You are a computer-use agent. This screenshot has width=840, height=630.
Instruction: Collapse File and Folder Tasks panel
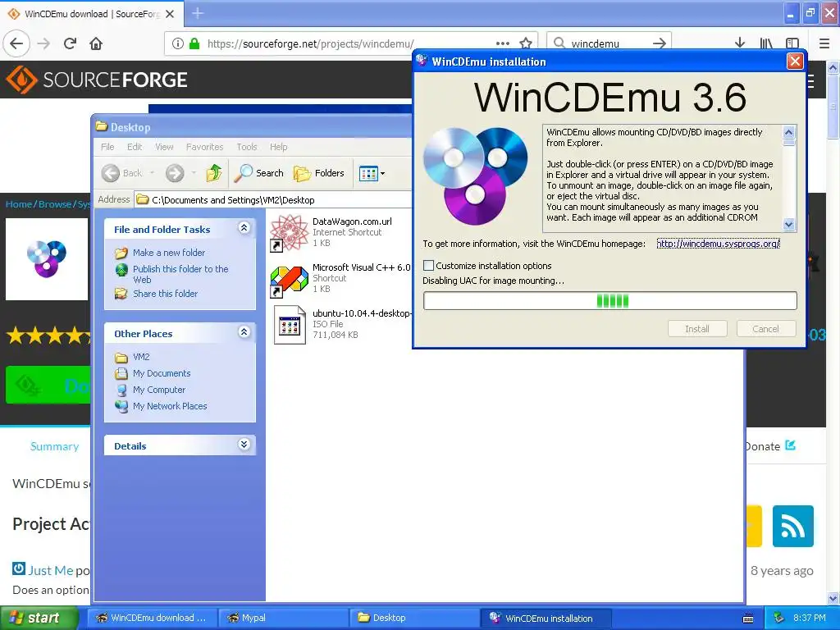coord(244,228)
